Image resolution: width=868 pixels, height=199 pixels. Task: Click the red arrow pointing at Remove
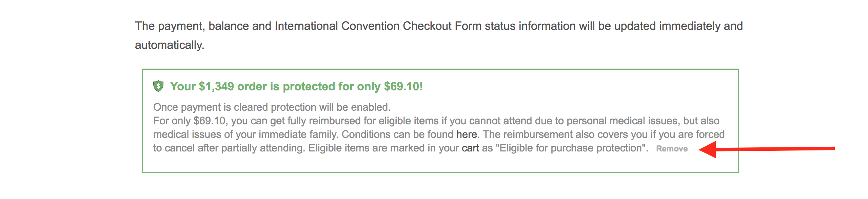(x=767, y=149)
